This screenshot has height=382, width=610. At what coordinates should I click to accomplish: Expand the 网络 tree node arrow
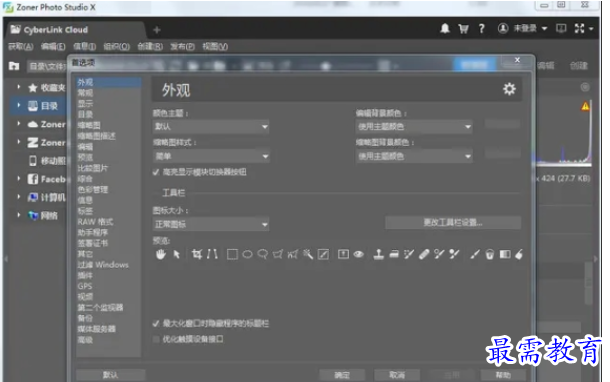18,214
